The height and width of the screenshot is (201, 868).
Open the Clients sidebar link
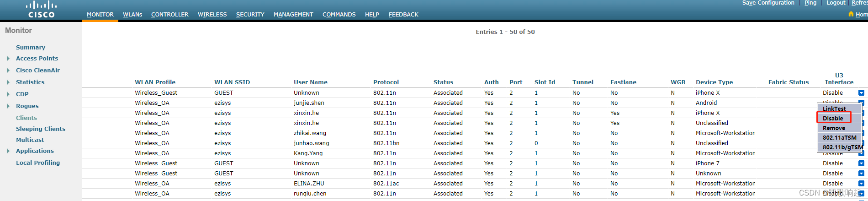pyautogui.click(x=26, y=118)
